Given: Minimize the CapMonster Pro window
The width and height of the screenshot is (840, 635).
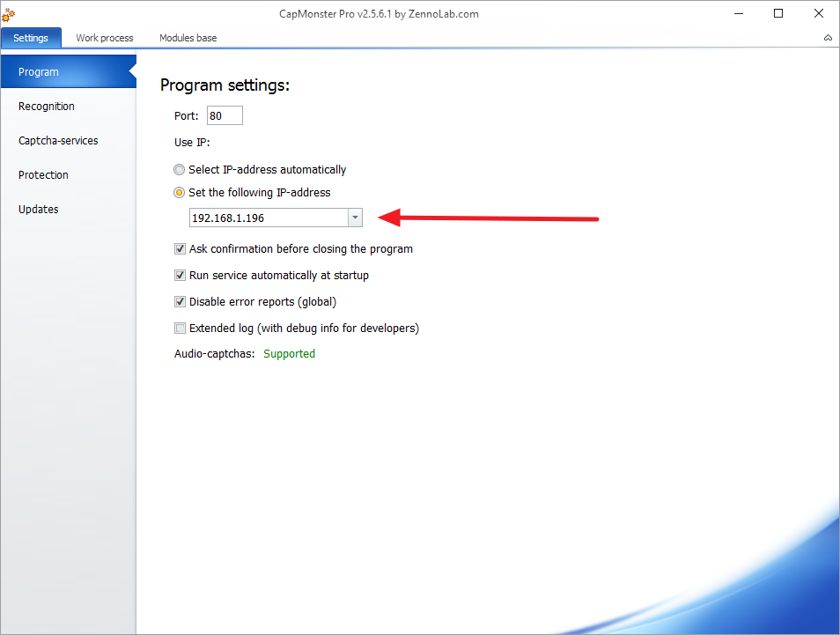Looking at the screenshot, I should point(739,13).
